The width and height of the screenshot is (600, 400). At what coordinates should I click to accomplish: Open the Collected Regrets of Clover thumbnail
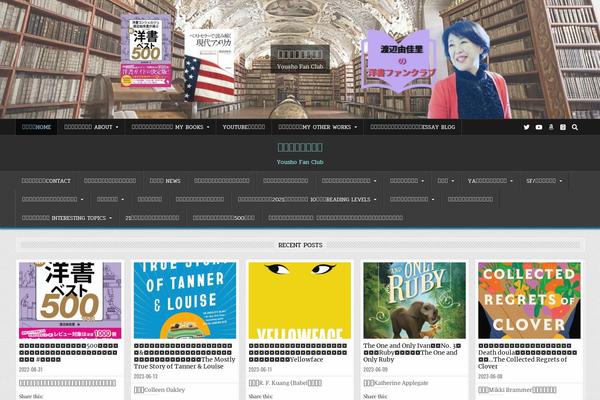pyautogui.click(x=529, y=300)
